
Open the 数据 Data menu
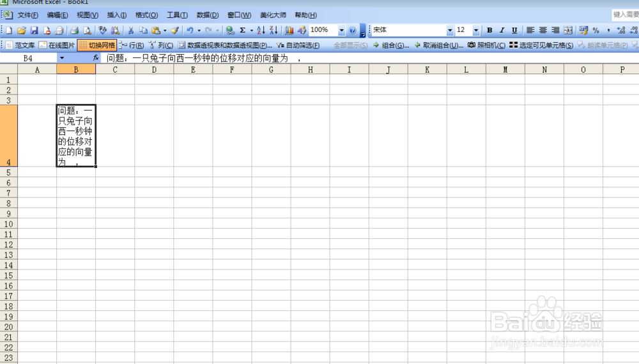(x=208, y=15)
